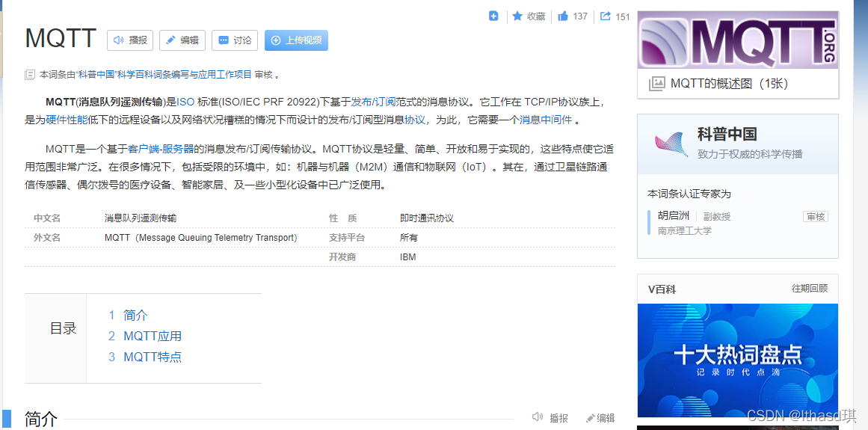Click the star 收藏 favorite icon
Image resolution: width=868 pixels, height=430 pixels.
517,16
